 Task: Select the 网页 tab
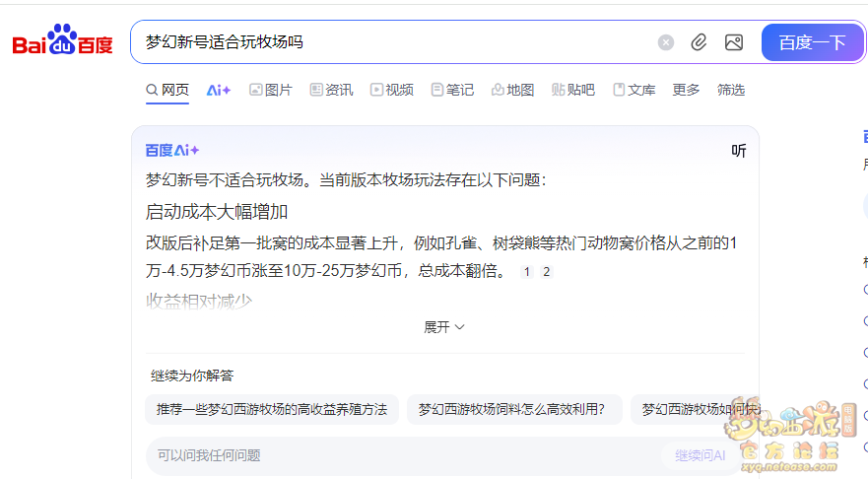coord(167,90)
